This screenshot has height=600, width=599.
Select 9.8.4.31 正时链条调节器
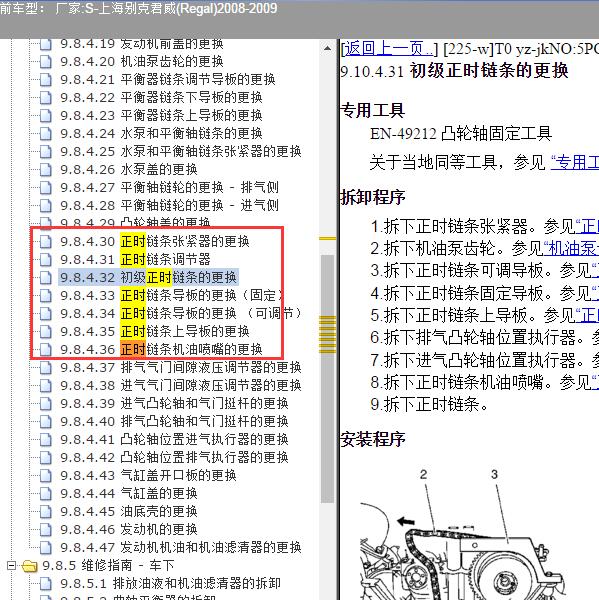(135, 259)
